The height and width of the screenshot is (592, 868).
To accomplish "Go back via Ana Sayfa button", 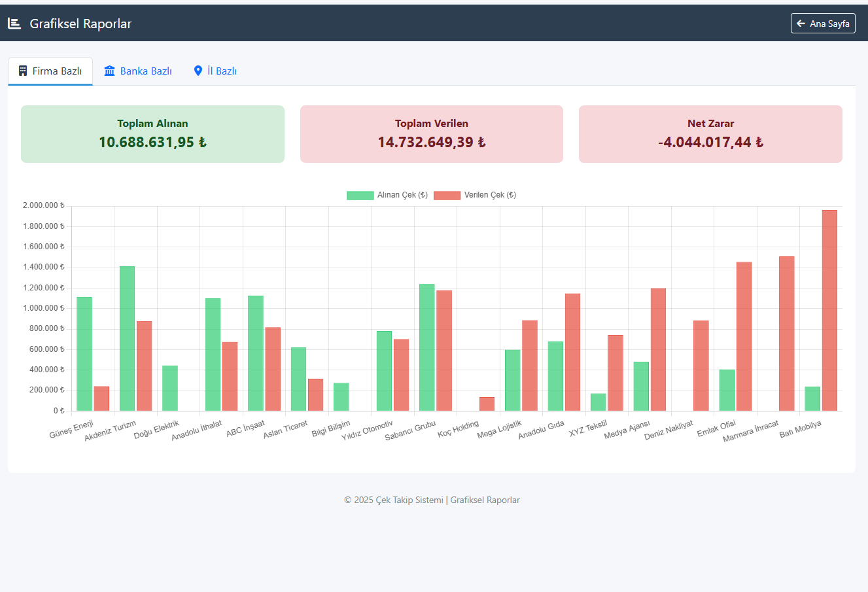I will 822,24.
